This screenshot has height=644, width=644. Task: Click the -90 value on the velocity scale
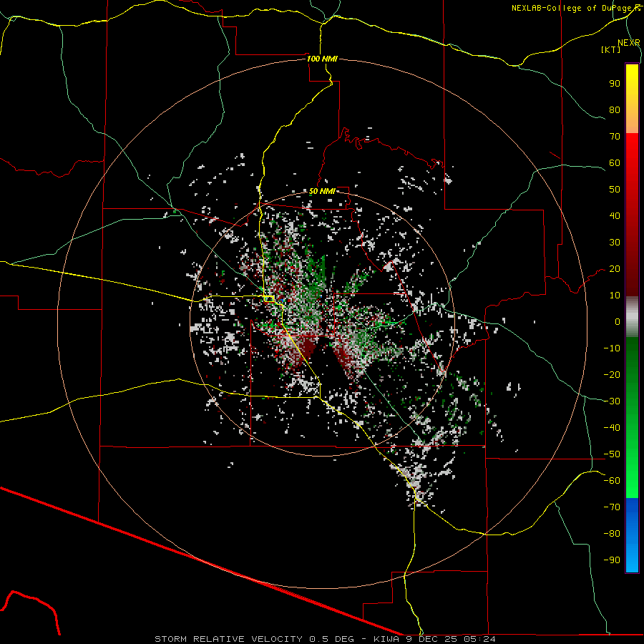pyautogui.click(x=612, y=560)
